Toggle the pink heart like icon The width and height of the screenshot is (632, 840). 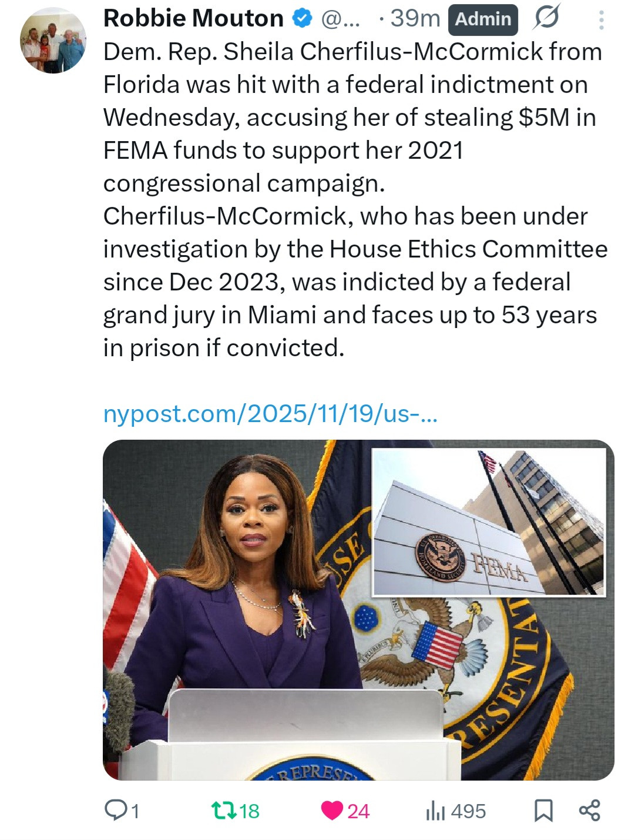(x=332, y=811)
